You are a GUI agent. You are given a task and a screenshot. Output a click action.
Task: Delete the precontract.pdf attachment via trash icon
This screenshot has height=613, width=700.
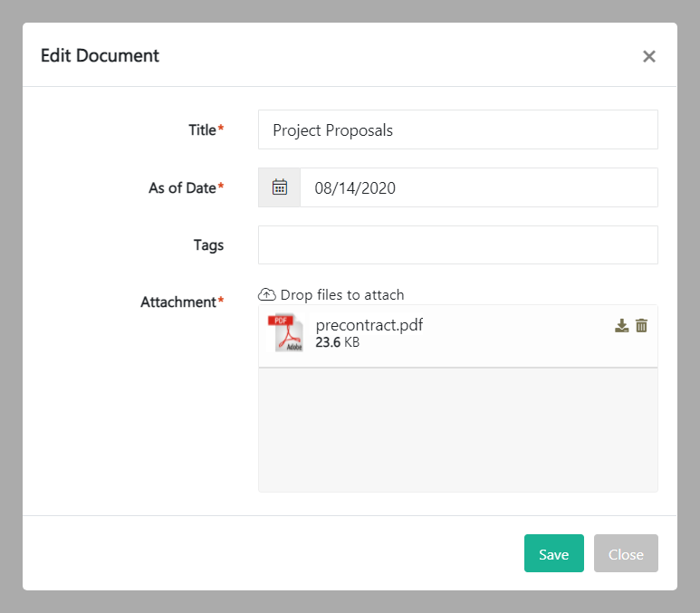(x=641, y=326)
